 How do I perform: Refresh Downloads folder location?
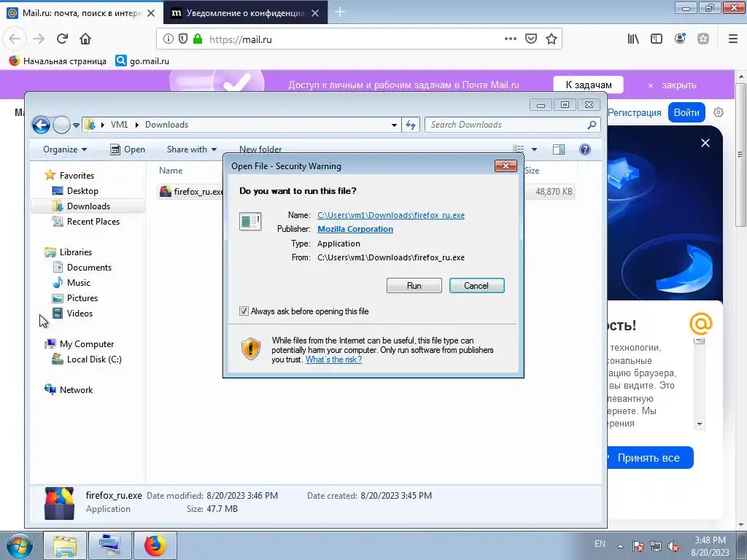coord(410,125)
